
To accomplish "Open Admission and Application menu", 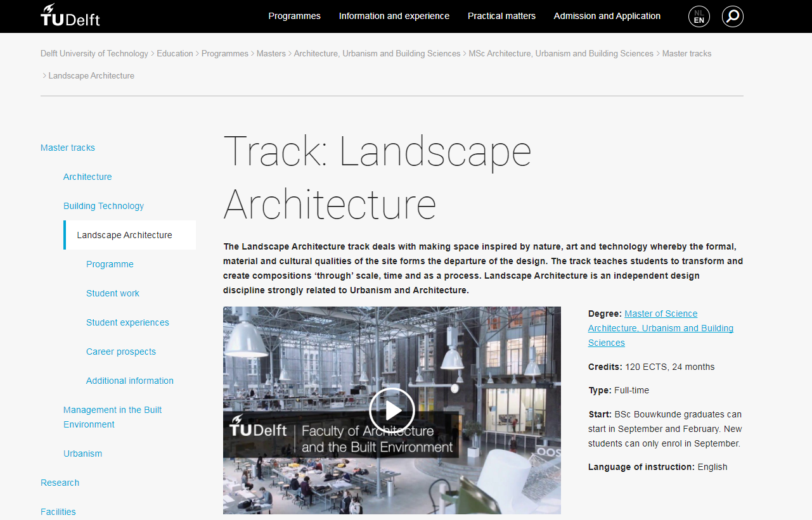I will (607, 16).
